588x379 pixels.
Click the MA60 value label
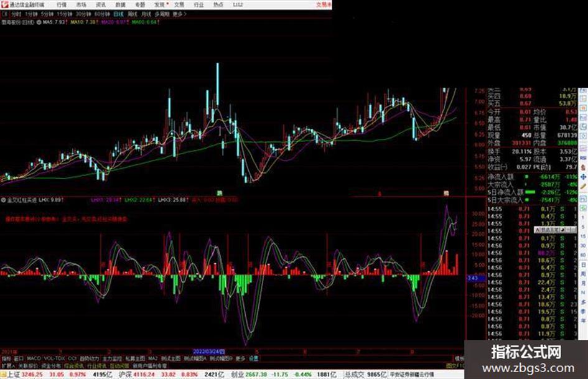146,22
